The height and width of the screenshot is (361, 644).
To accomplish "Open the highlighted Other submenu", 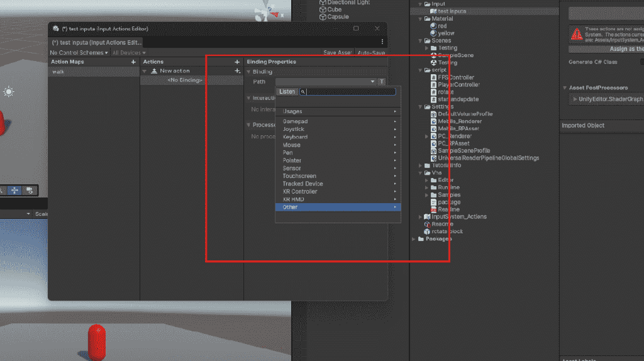I will (338, 207).
